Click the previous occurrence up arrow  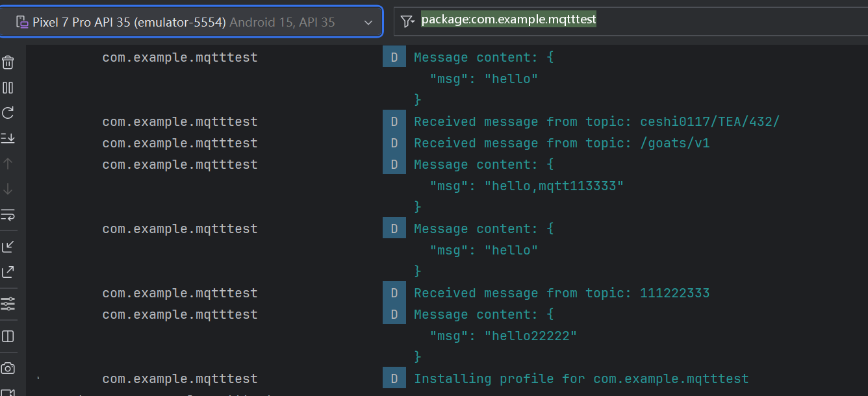8,164
